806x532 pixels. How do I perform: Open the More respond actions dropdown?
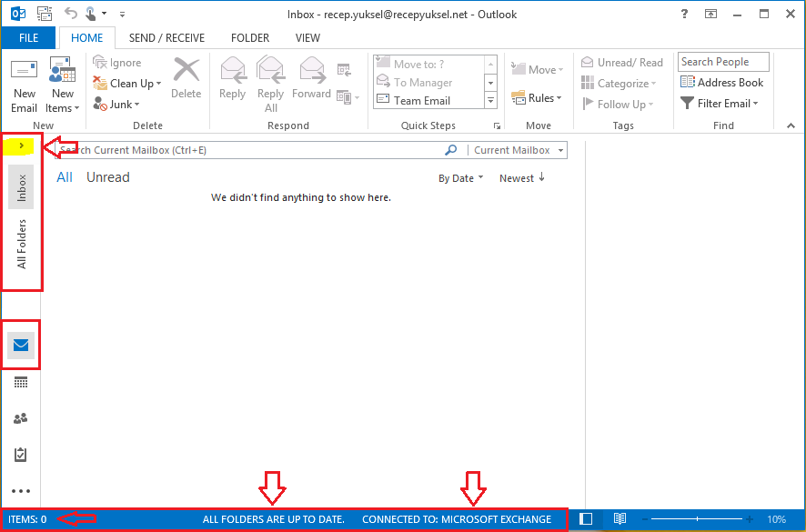(x=348, y=96)
